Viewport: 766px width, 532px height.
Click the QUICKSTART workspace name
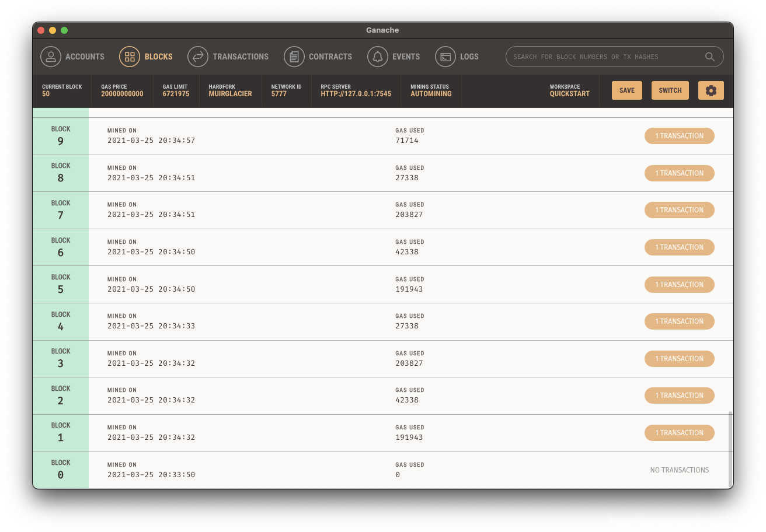tap(570, 94)
